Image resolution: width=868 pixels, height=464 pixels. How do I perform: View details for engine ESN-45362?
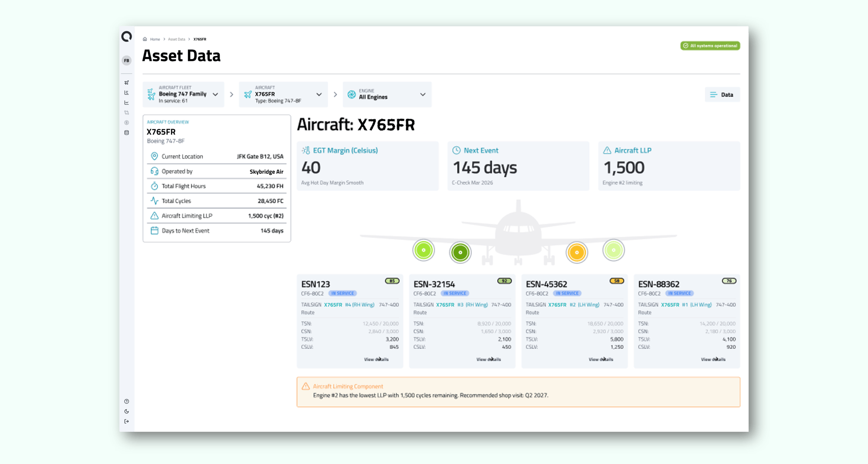click(601, 359)
